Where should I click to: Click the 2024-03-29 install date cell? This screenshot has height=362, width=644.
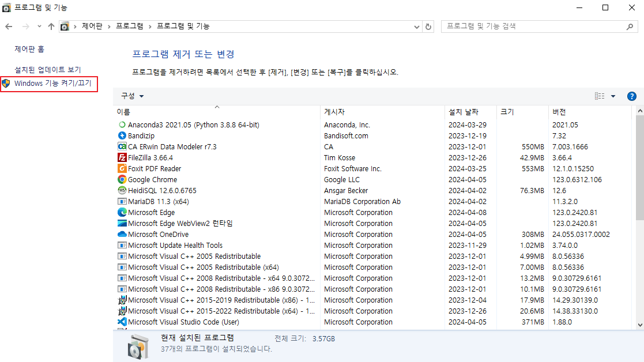point(468,125)
